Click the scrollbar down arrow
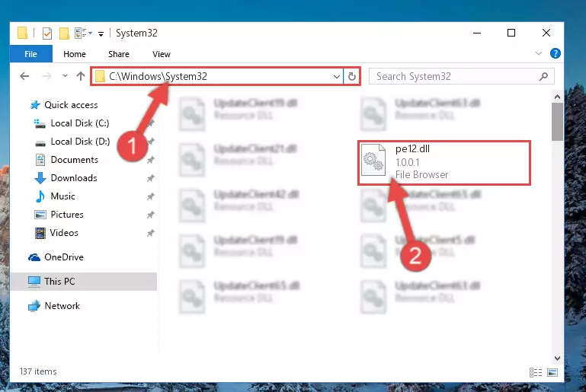Screen dimensions: 586x392 [x=557, y=358]
